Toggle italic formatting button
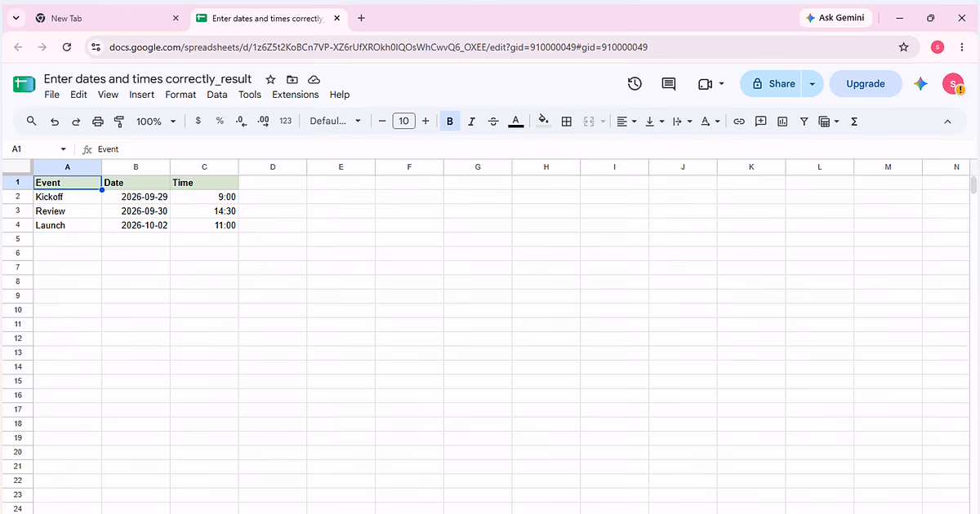Screen dimensions: 980x514 click(x=471, y=121)
